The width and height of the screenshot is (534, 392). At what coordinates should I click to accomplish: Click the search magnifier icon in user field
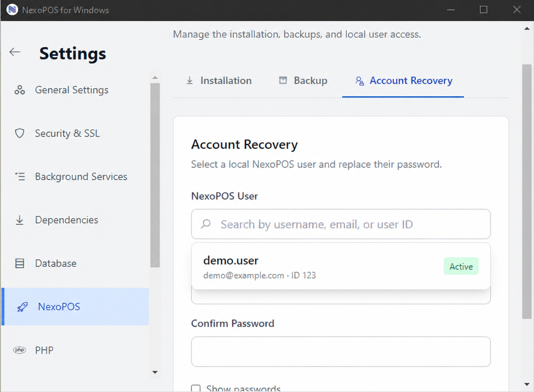(206, 224)
